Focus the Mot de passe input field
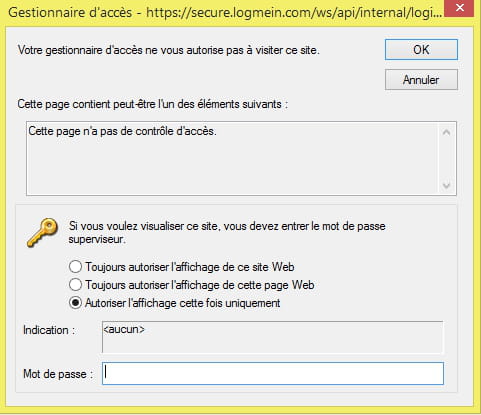The image size is (481, 415). (273, 373)
